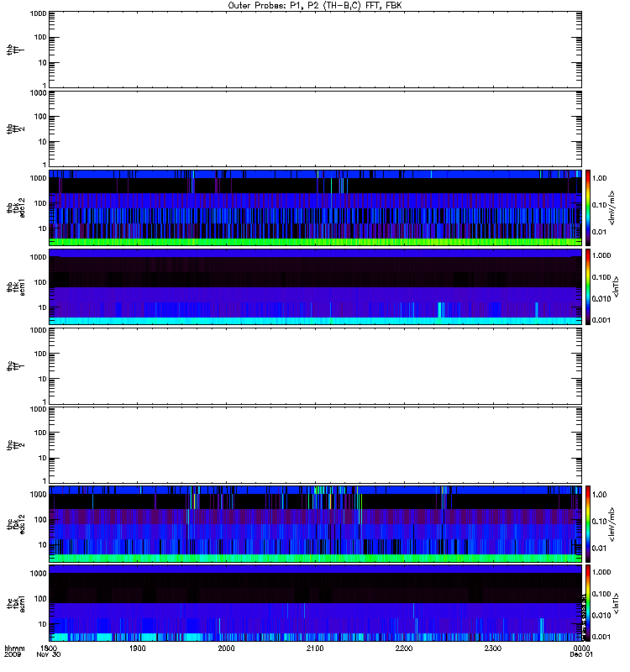The image size is (630, 672).
Task: Click the thc edc12 mV/m color bar
Action: [588, 524]
